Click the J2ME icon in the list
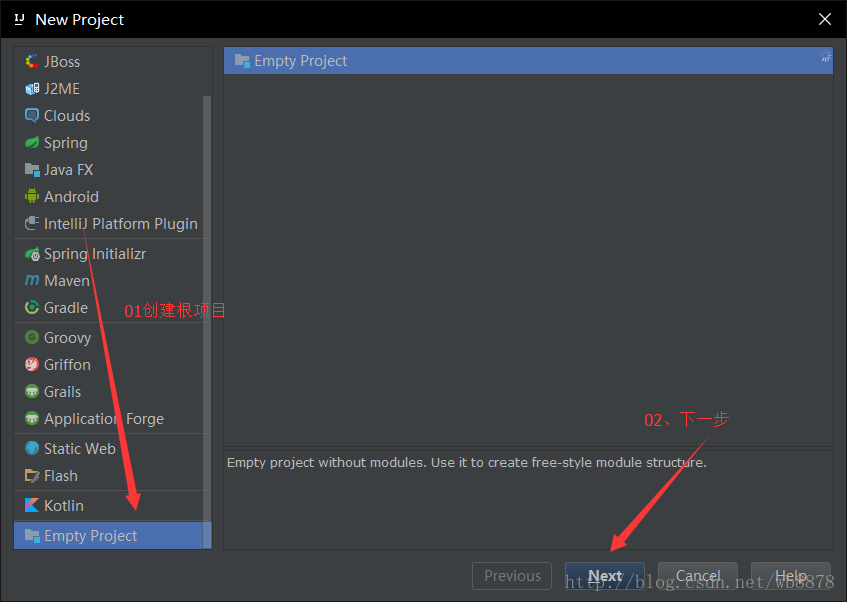This screenshot has height=602, width=847. point(32,89)
